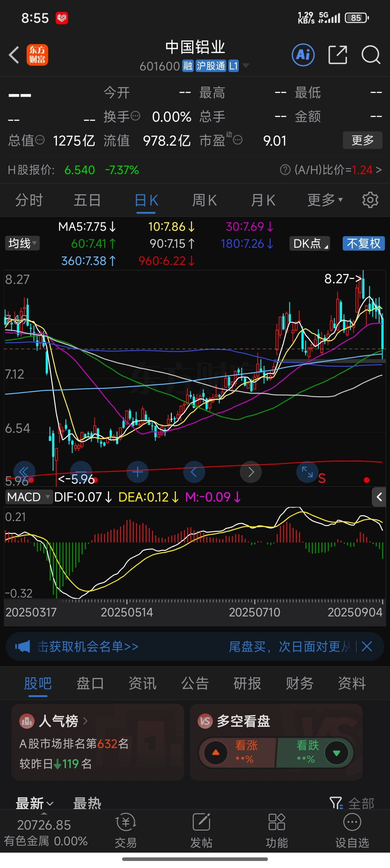Zoom in chart with plus button
This screenshot has height=868, width=390.
(x=137, y=472)
